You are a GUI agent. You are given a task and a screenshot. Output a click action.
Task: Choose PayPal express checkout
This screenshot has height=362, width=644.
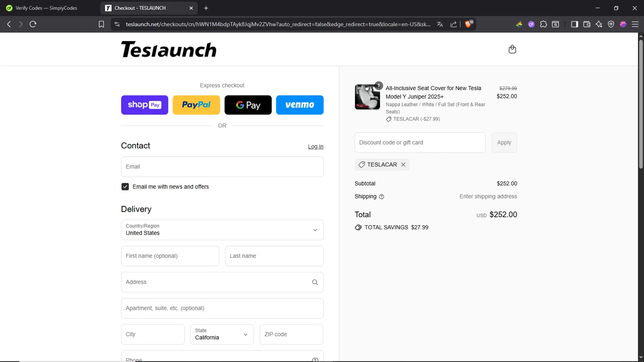coord(196,105)
